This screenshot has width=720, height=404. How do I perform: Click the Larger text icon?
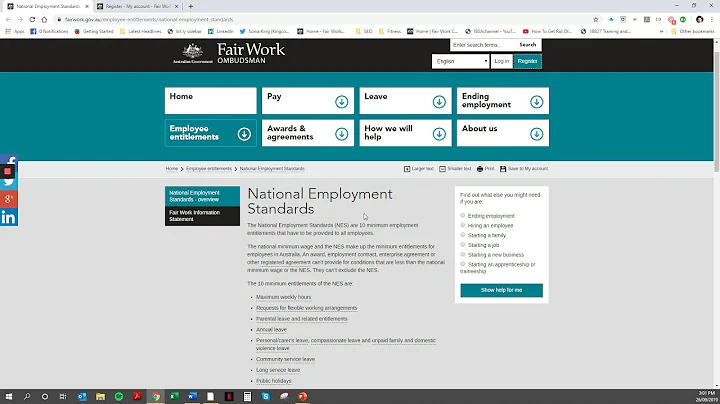pyautogui.click(x=407, y=169)
